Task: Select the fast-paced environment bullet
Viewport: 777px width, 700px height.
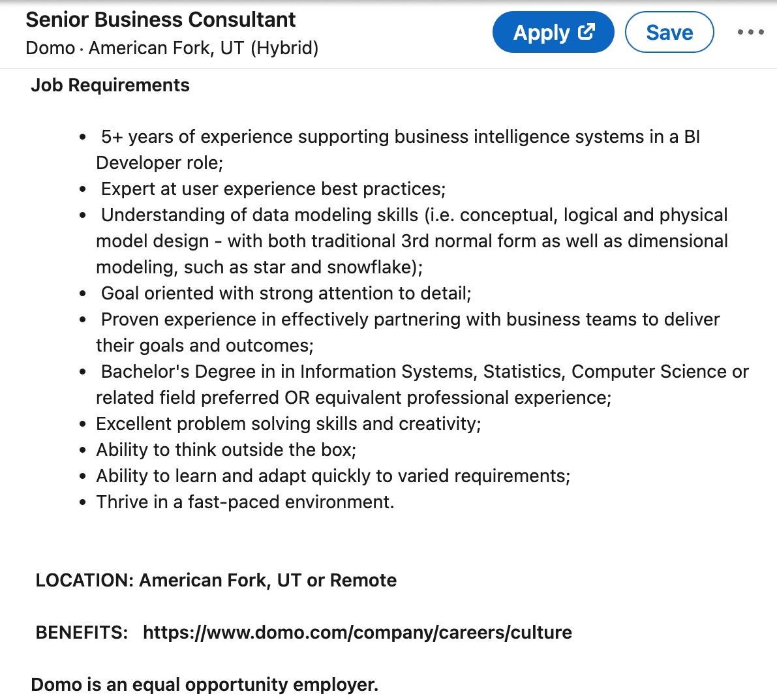Action: pyautogui.click(x=245, y=502)
